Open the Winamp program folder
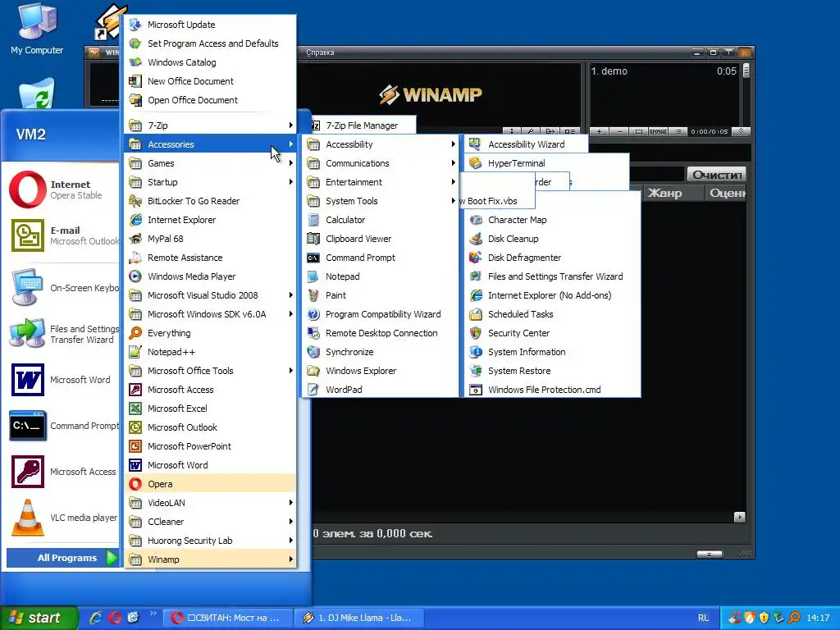The image size is (840, 630). click(210, 559)
